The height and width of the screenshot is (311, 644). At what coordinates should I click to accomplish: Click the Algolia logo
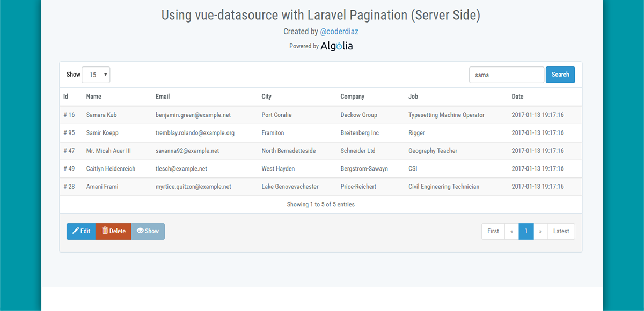336,46
